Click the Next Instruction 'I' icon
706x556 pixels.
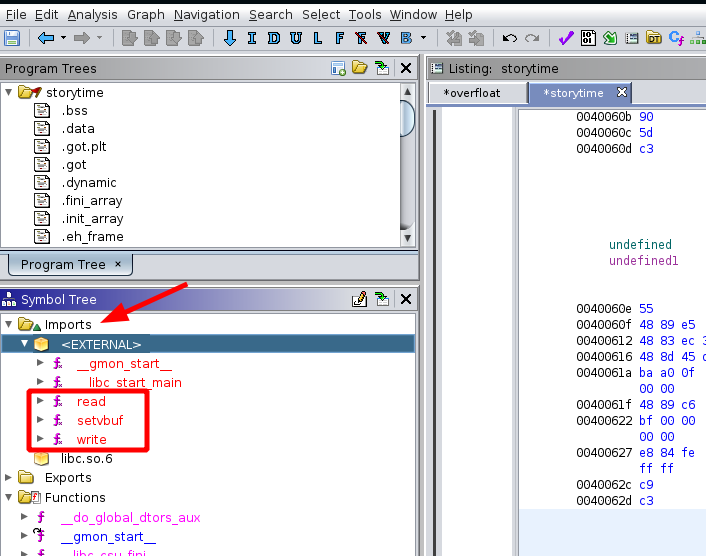pyautogui.click(x=251, y=38)
